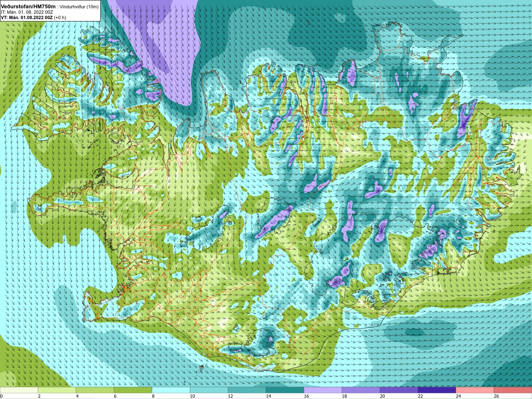Pick the lavender 16–18 color scale swatch
Image resolution: width=532 pixels, height=399 pixels.
pyautogui.click(x=323, y=390)
